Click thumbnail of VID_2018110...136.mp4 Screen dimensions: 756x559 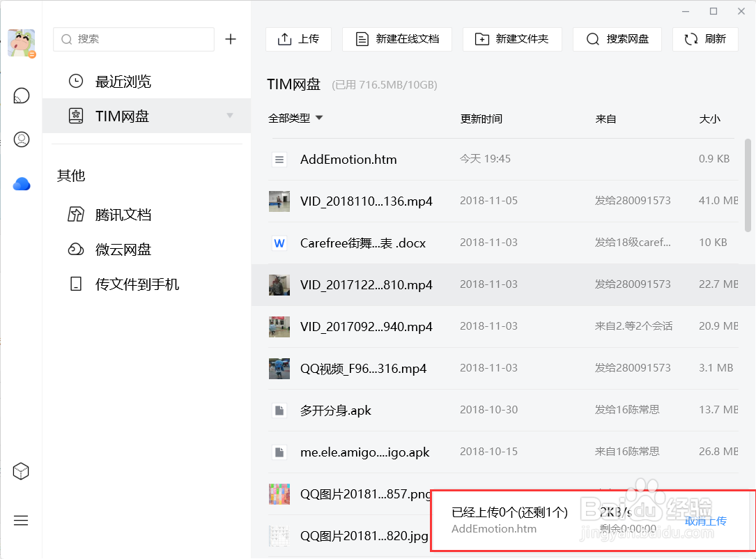(279, 201)
